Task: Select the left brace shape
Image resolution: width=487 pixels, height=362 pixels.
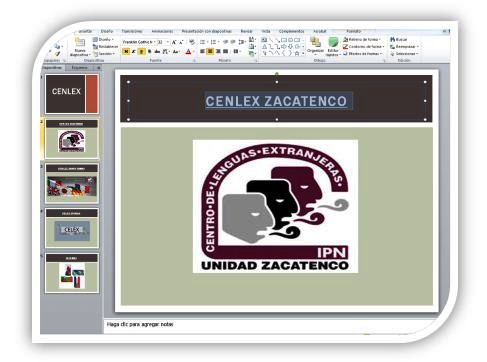Action: click(x=284, y=53)
